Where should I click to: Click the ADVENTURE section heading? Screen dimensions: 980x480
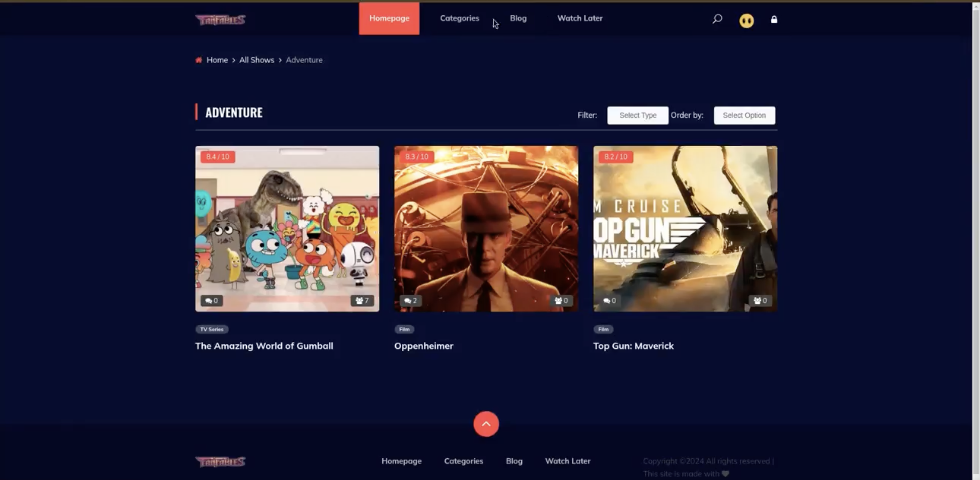(234, 113)
